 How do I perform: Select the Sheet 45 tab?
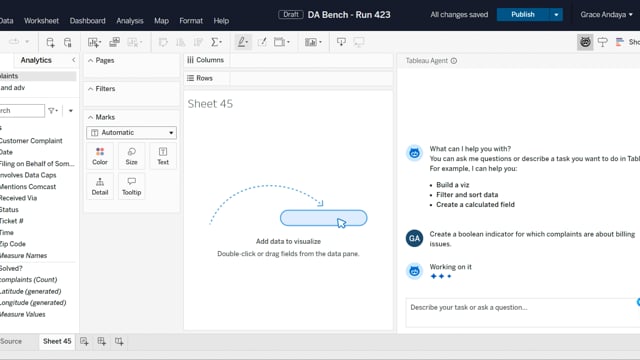pyautogui.click(x=57, y=341)
